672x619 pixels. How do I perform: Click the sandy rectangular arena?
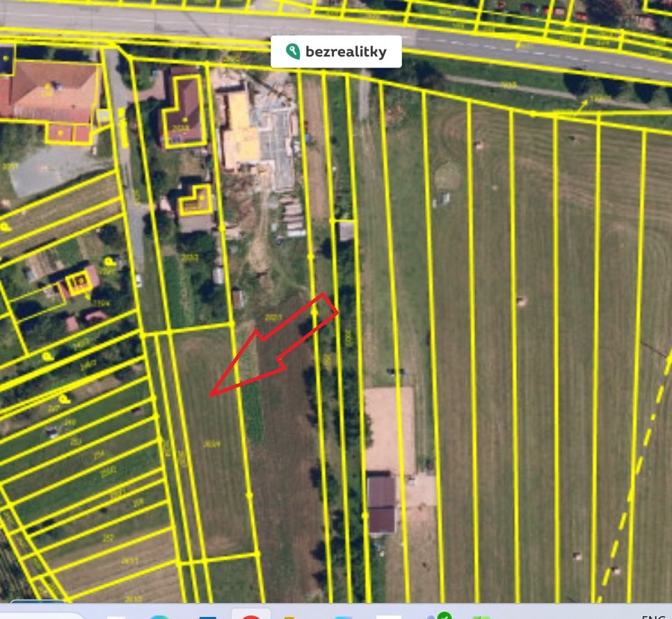pyautogui.click(x=389, y=428)
